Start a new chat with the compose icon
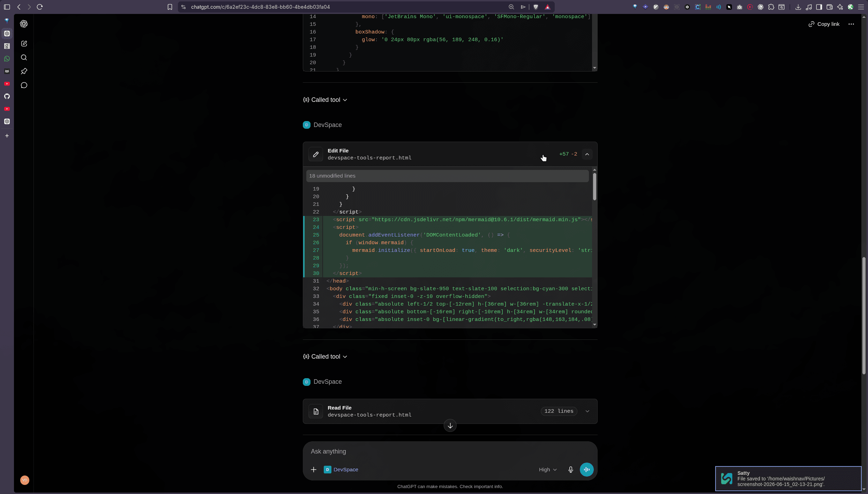Image resolution: width=868 pixels, height=494 pixels. click(24, 44)
